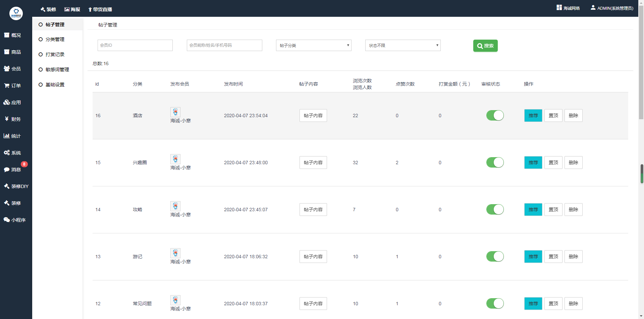View 帖子内容 for post 13

click(313, 257)
